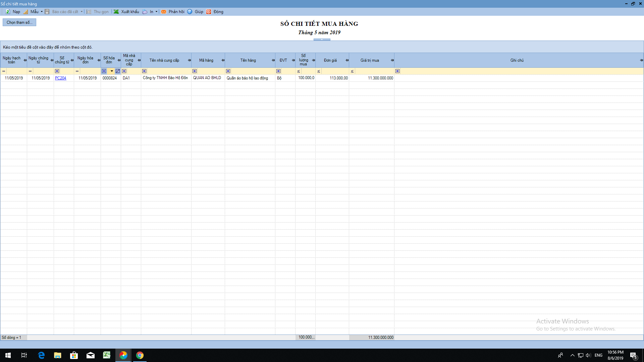Screen dimensions: 644x362
Task: Click the Nạp reload icon
Action: (8, 12)
